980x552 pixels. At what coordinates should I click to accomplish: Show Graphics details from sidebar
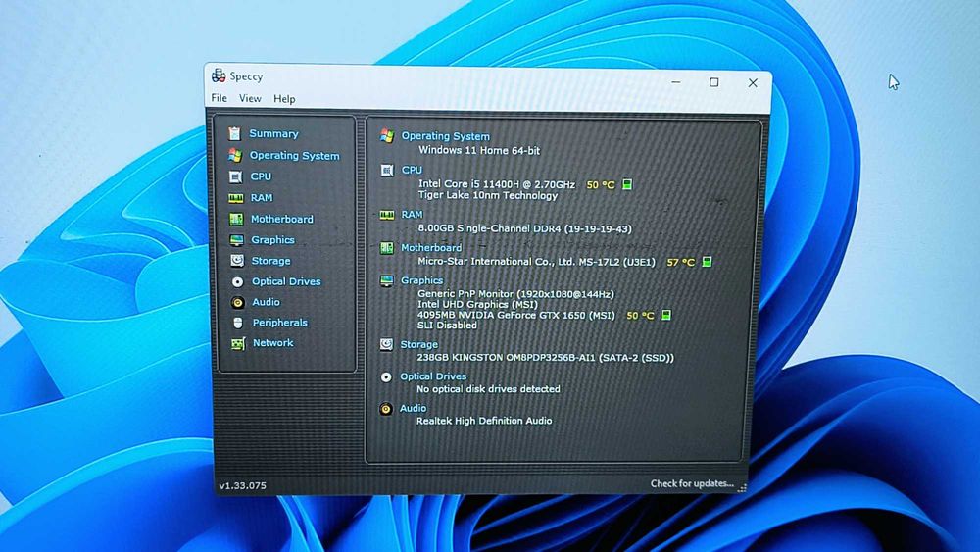272,240
